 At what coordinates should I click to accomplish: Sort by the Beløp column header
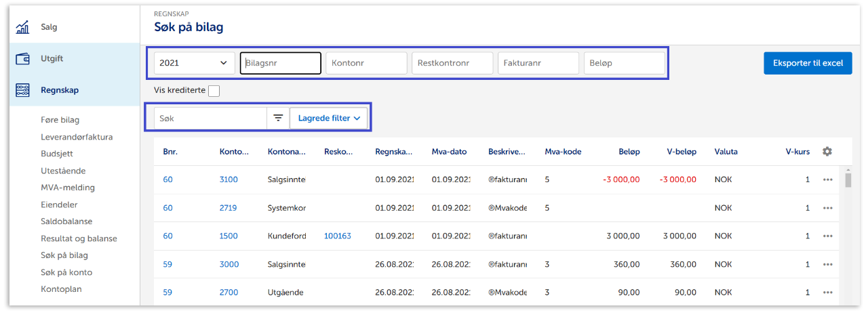point(629,152)
